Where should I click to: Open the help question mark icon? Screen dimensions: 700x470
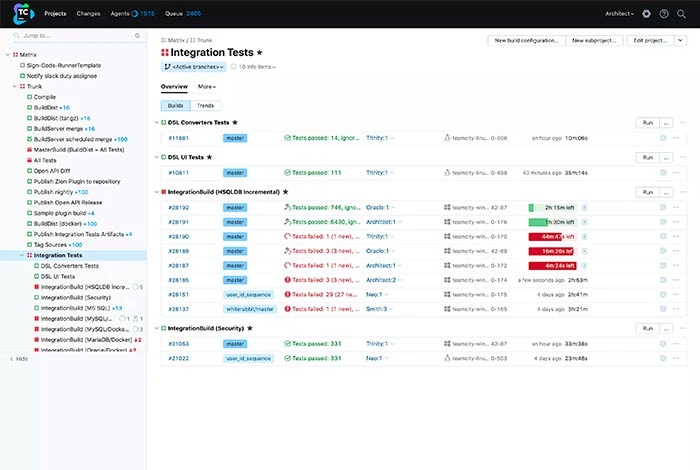coord(665,14)
